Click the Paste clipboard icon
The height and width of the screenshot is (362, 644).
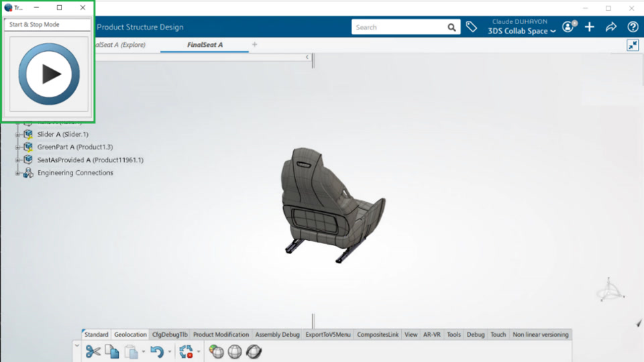pyautogui.click(x=131, y=352)
